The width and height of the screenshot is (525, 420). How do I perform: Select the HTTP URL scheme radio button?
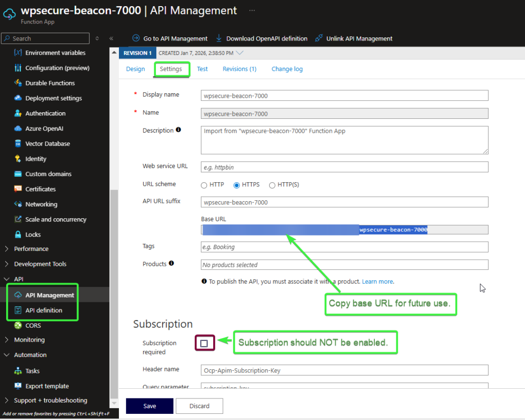pyautogui.click(x=204, y=185)
